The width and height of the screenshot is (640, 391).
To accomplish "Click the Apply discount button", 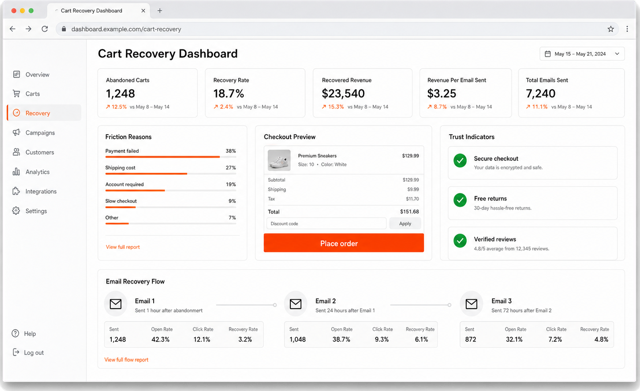I will point(405,223).
